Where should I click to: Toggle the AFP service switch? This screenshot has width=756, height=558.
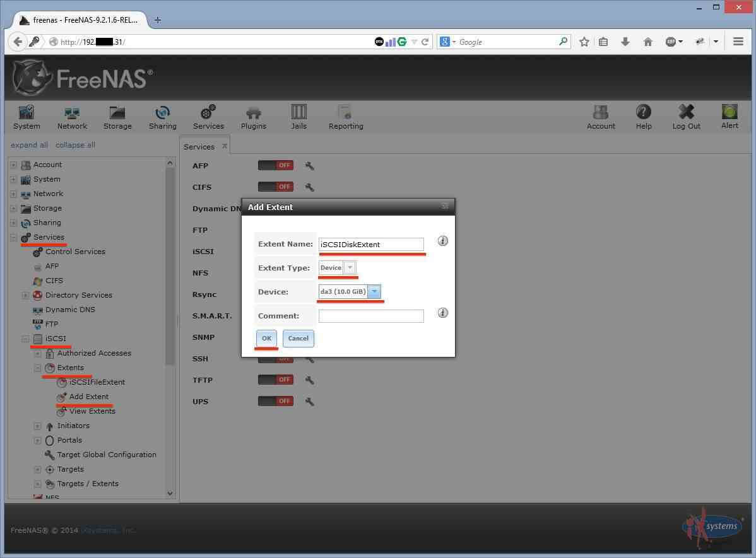tap(275, 165)
